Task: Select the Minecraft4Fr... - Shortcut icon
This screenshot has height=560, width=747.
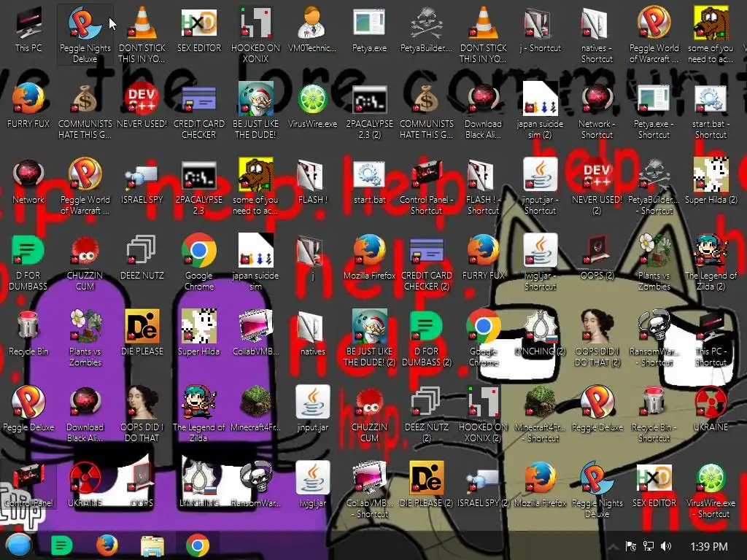Action: tap(541, 414)
